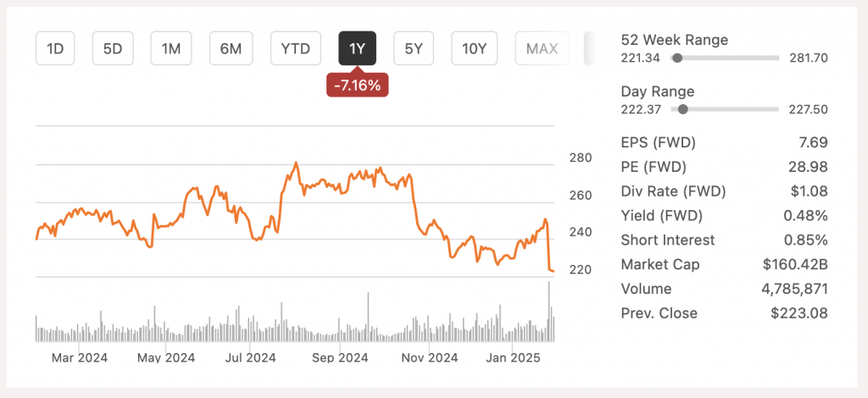Select the active 1Y range button

(x=358, y=48)
